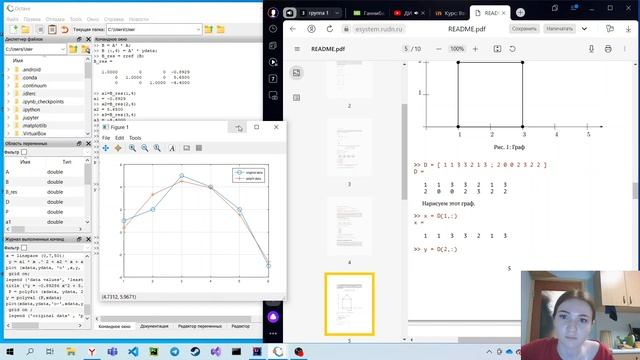
Task: Select page 4 thumbnail in PDF sidebar
Action: click(349, 226)
